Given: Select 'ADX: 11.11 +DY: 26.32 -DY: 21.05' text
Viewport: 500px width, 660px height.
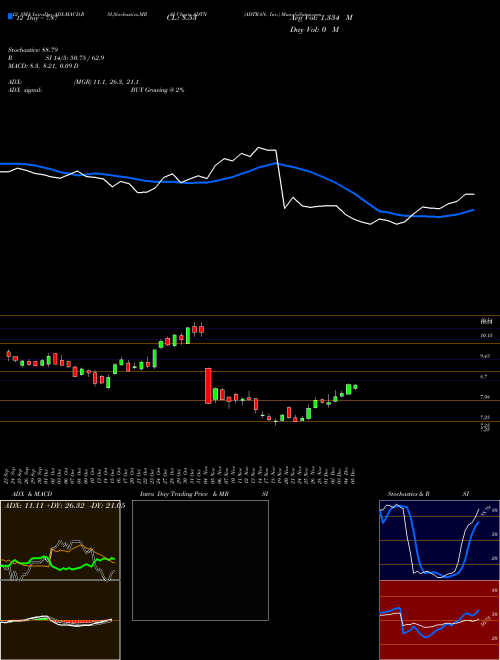Looking at the screenshot, I should pyautogui.click(x=64, y=506).
